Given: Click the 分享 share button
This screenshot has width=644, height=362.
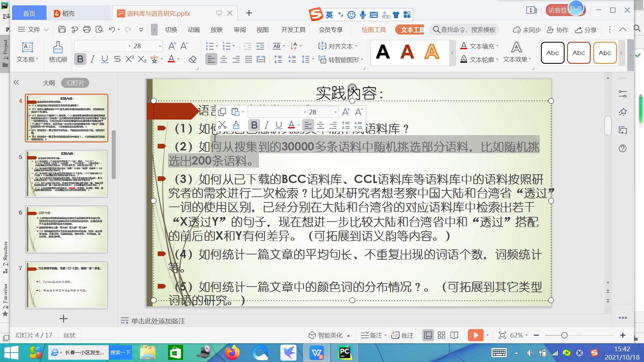Looking at the screenshot, I should (x=586, y=30).
